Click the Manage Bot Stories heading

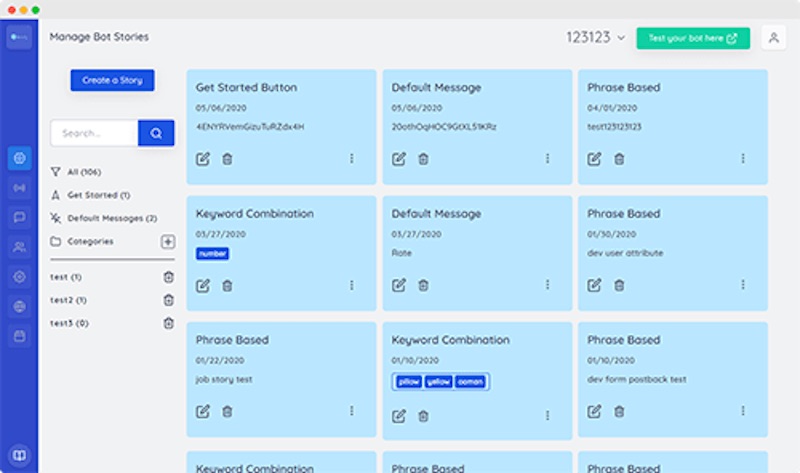(99, 37)
